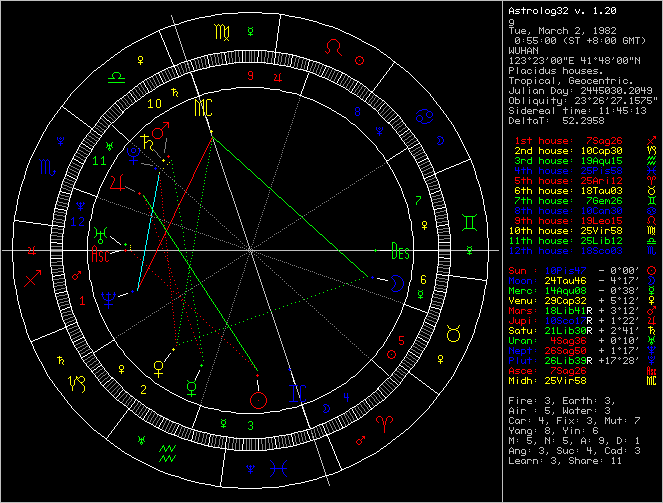Click the red Sun glyph in the chart wheel
Image resolution: width=663 pixels, height=503 pixels.
pos(260,401)
